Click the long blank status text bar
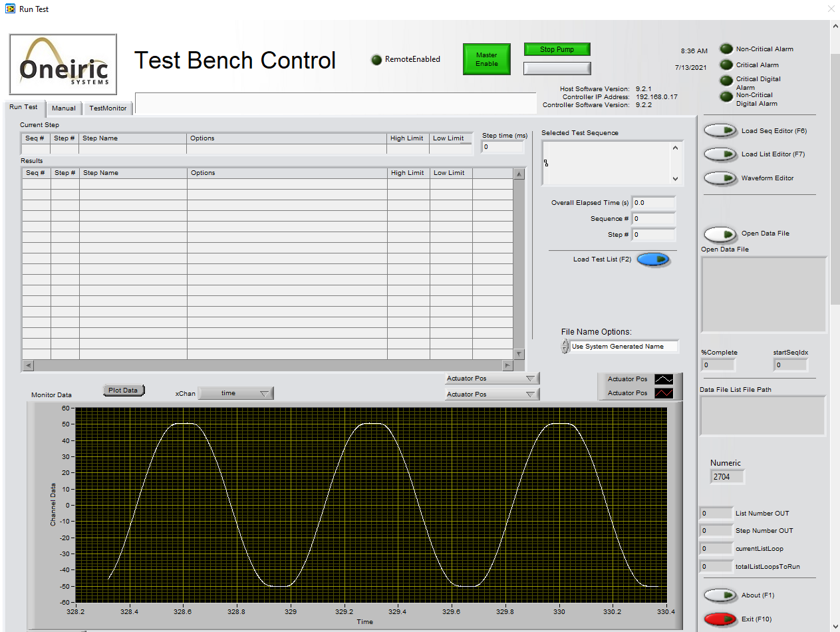The image size is (840, 632). 336,104
